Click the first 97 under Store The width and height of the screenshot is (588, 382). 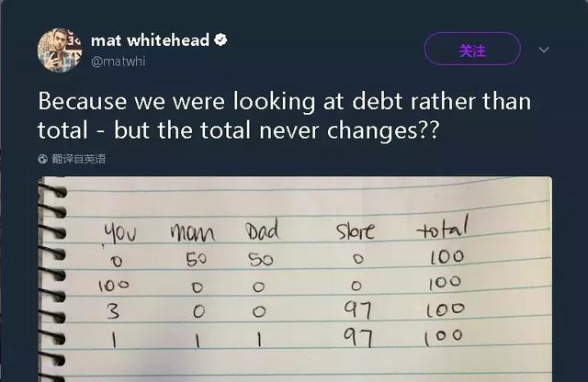356,307
